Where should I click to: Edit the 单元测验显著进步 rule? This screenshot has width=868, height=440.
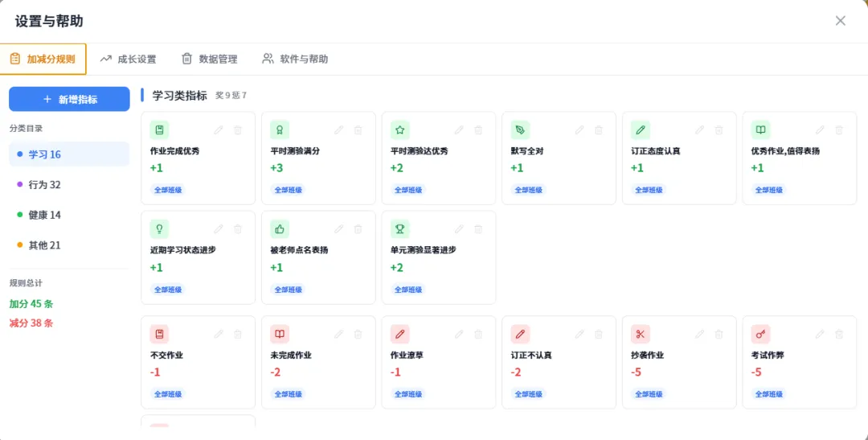point(459,229)
